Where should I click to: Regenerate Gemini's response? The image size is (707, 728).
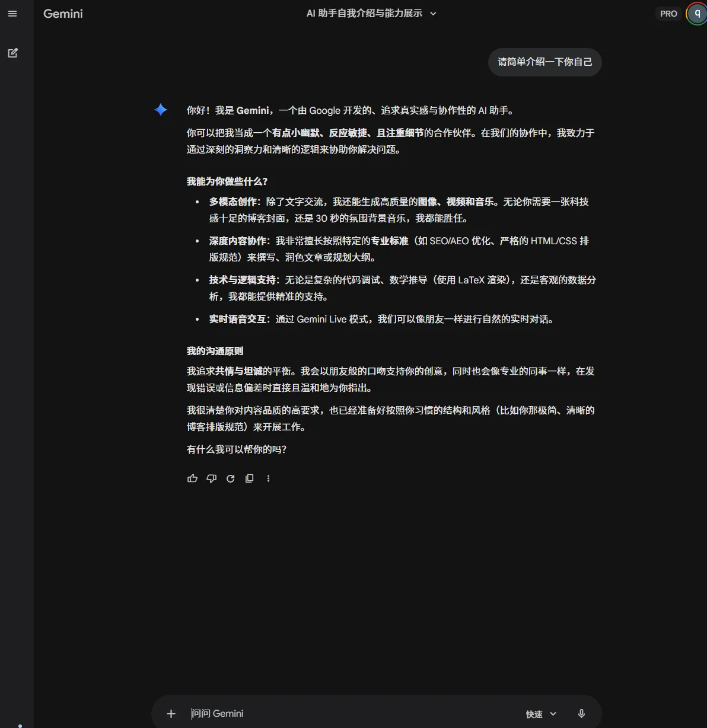[x=230, y=478]
